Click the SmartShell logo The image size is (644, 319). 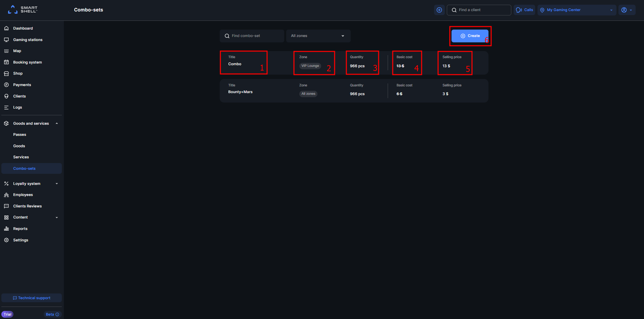[x=23, y=9]
